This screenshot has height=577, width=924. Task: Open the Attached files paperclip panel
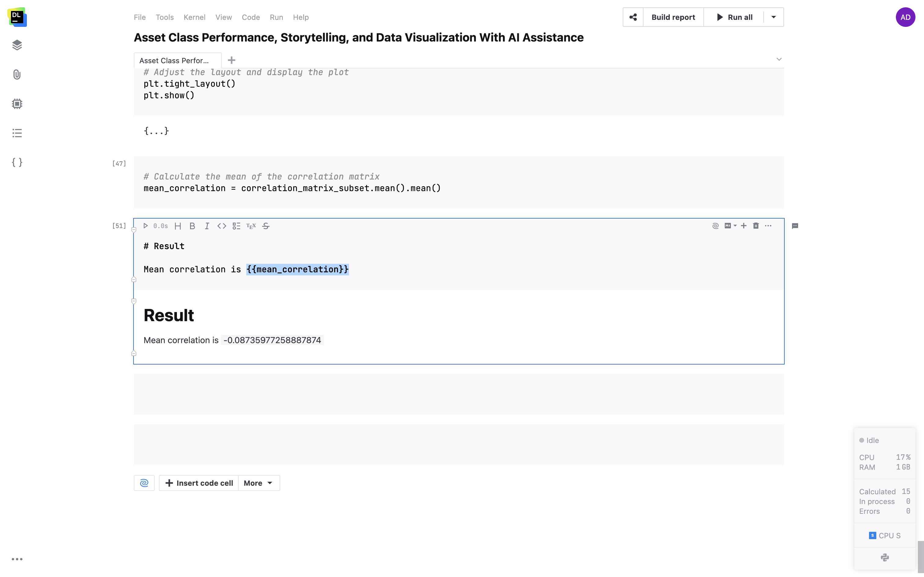click(17, 74)
